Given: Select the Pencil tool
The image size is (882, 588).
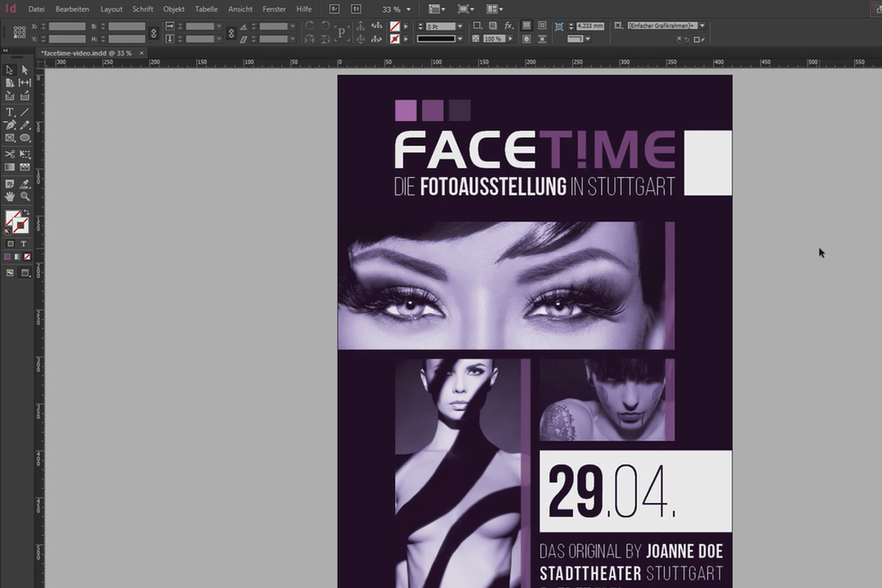Looking at the screenshot, I should [x=25, y=125].
